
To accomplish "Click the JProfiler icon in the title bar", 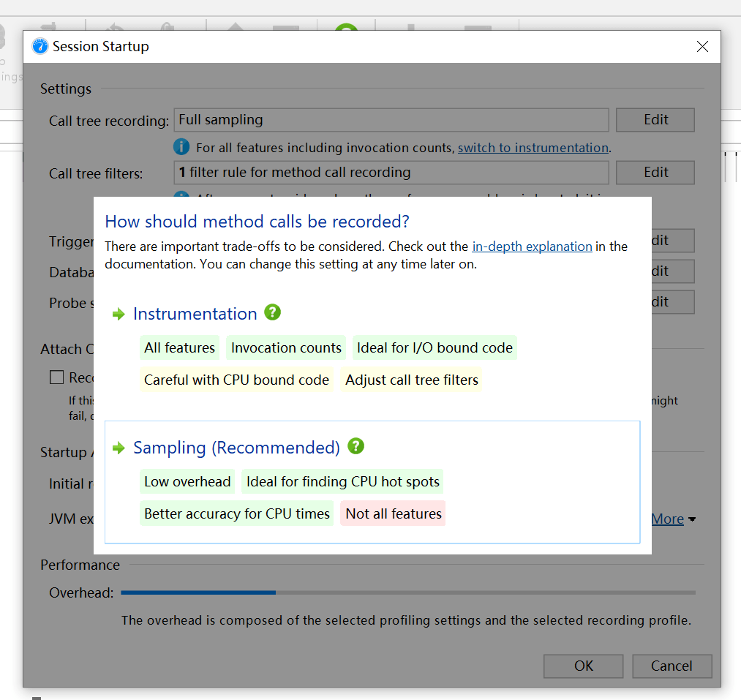I will tap(40, 47).
